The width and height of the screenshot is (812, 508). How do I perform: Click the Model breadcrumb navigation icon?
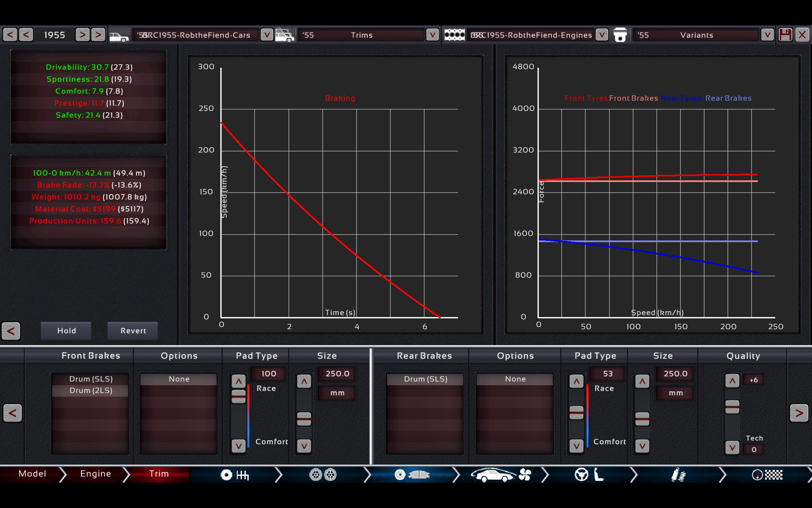pos(32,473)
